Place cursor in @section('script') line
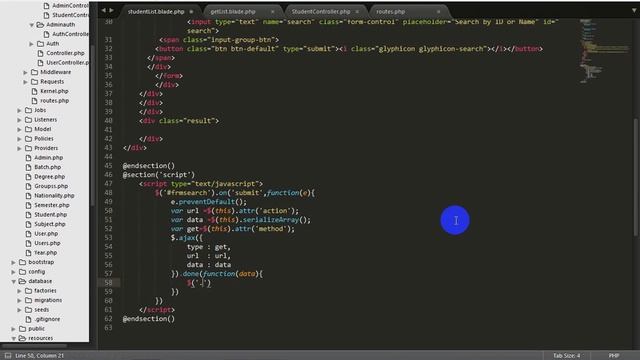The height and width of the screenshot is (360, 640). pos(159,175)
